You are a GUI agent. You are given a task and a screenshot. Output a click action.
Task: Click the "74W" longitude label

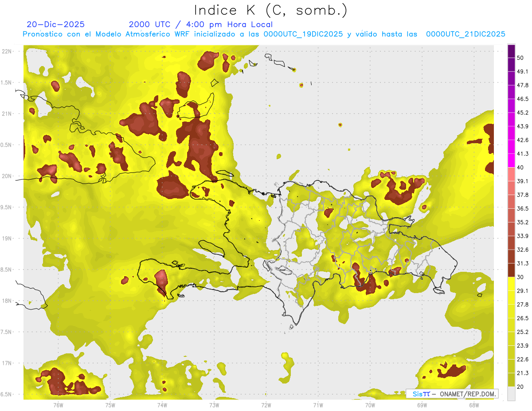coord(162,405)
